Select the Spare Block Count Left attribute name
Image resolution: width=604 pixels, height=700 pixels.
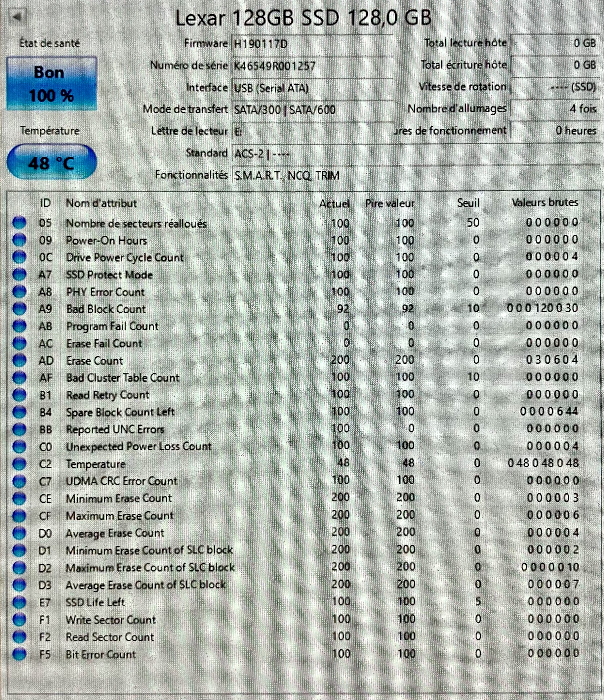pyautogui.click(x=120, y=412)
